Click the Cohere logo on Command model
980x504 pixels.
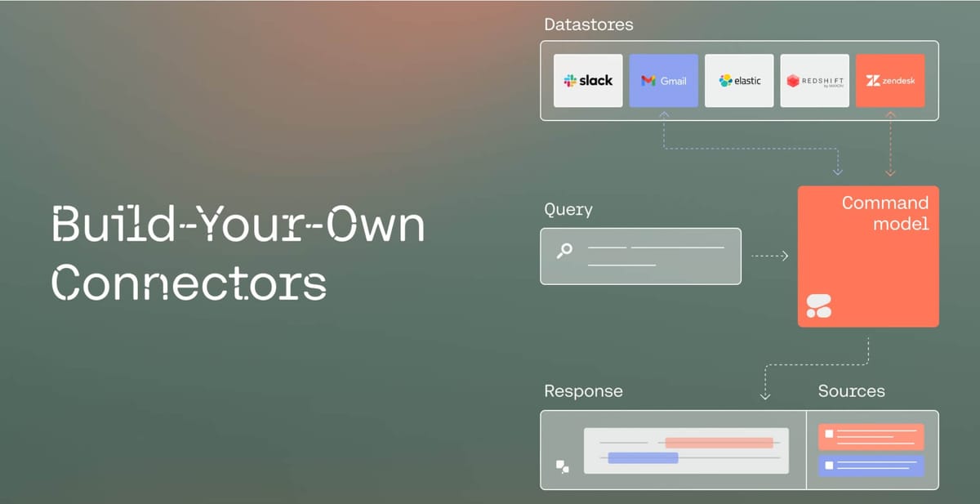[x=818, y=306]
